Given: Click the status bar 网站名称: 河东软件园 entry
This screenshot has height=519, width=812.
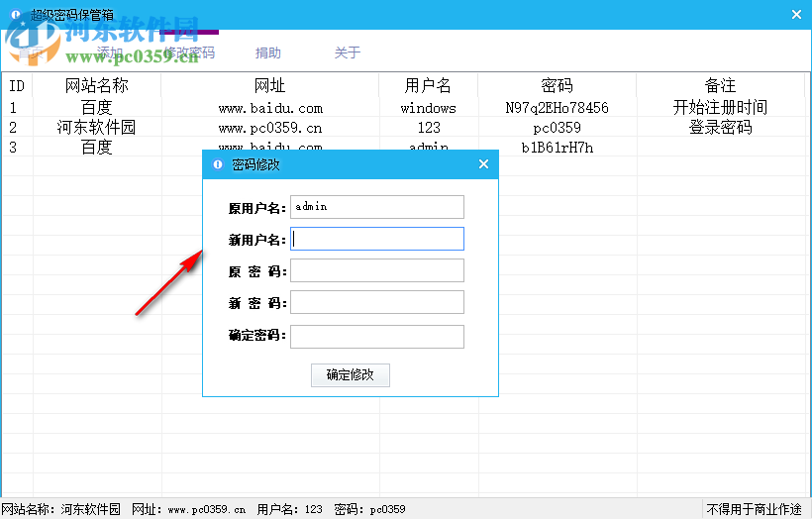Looking at the screenshot, I should point(60,510).
